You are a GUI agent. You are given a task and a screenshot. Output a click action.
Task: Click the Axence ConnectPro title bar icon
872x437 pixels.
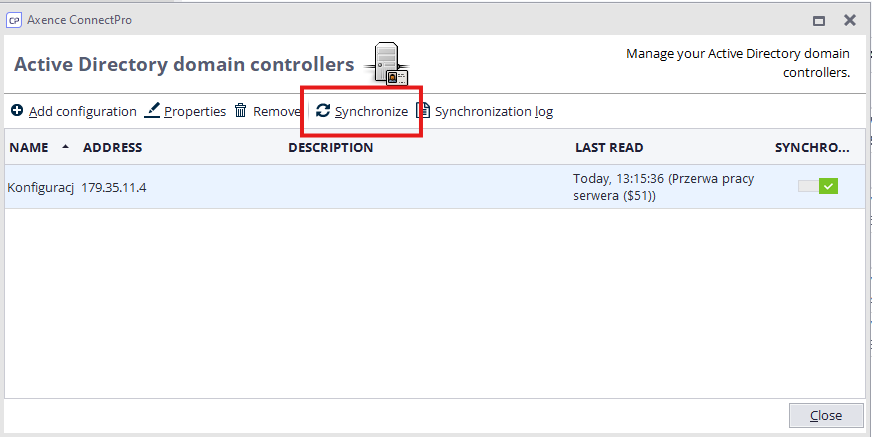coord(14,19)
